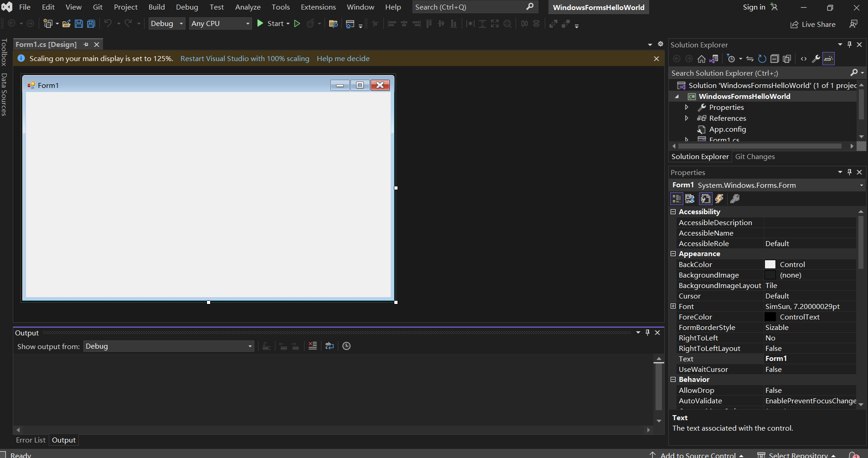Collapse the Accessibility category in Properties
Viewport: 868px width, 458px height.
tap(673, 211)
